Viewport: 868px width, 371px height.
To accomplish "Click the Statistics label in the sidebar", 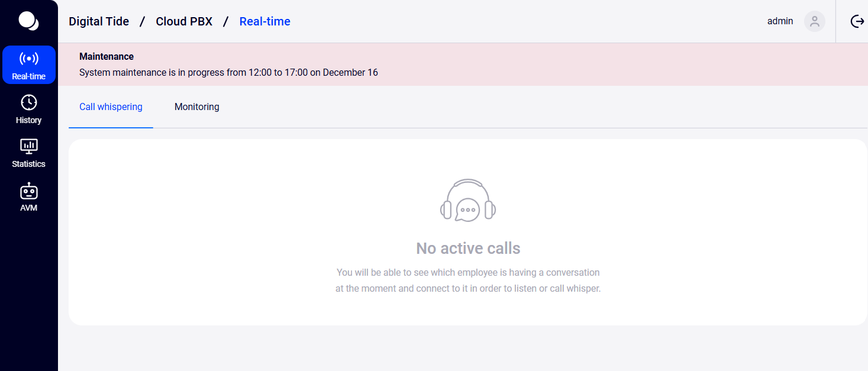I will [28, 164].
